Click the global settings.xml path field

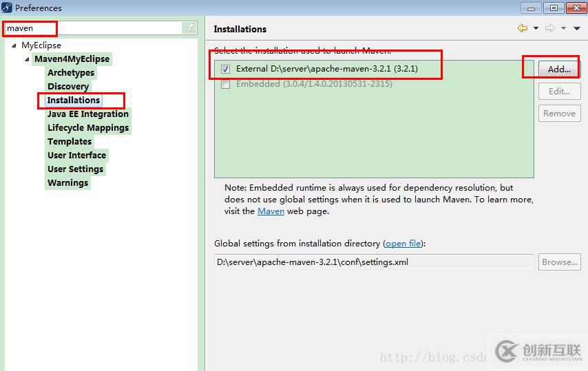coord(374,262)
